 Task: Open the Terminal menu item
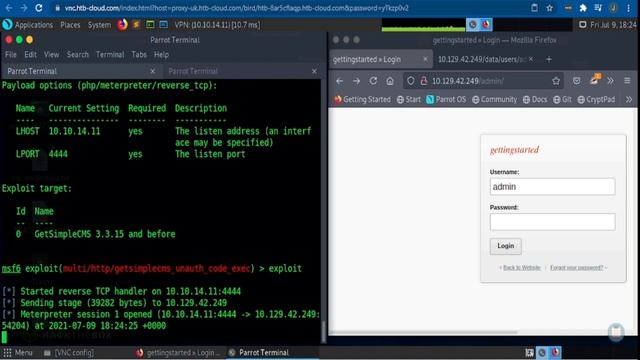(x=110, y=54)
